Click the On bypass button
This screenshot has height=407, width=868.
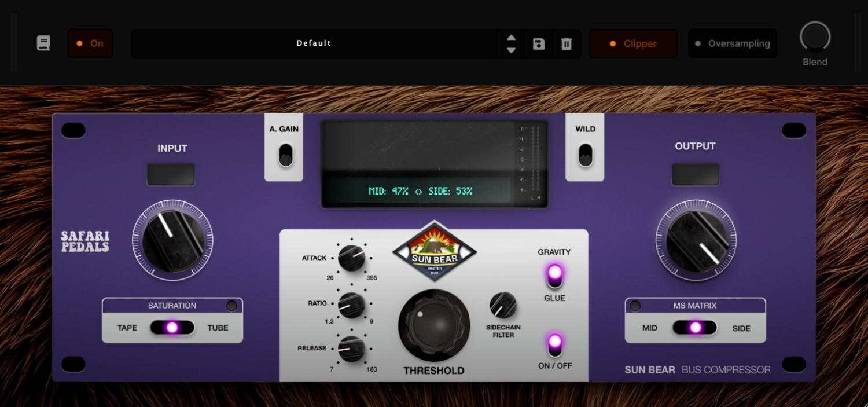click(90, 43)
